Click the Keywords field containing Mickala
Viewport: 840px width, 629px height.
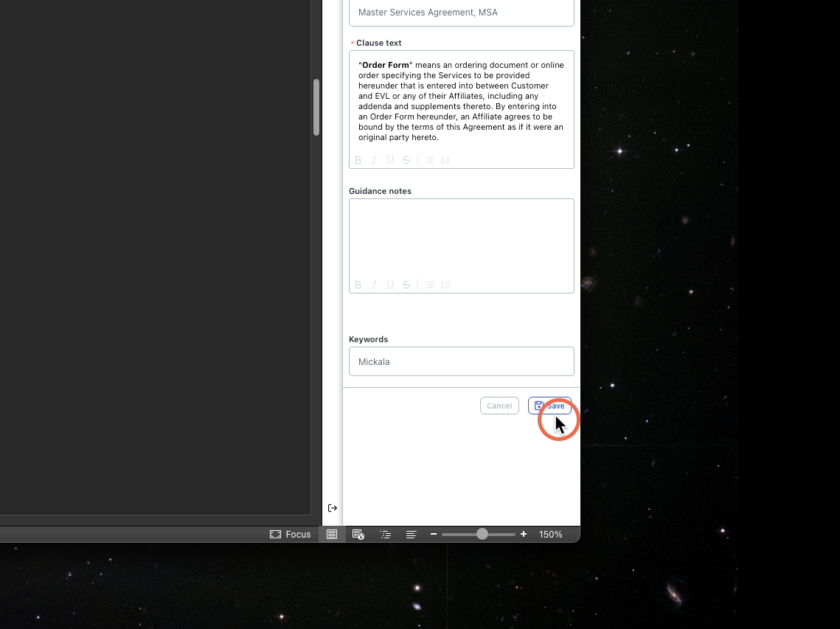click(461, 361)
